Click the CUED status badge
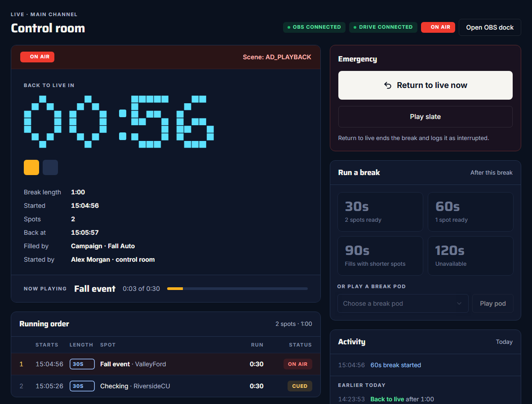Image resolution: width=532 pixels, height=404 pixels. [300, 386]
